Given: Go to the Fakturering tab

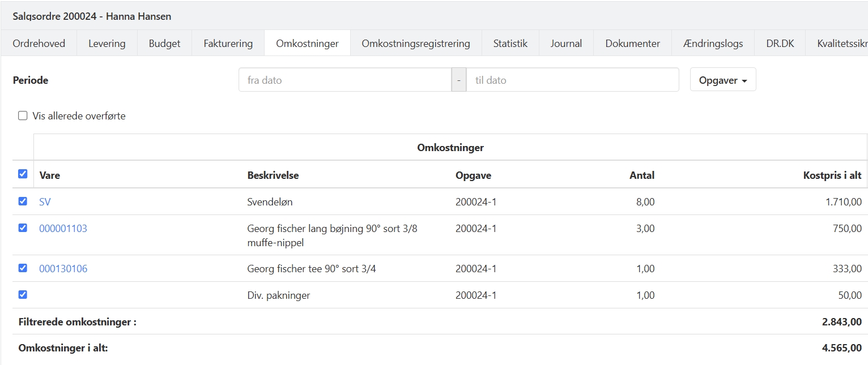Looking at the screenshot, I should tap(228, 44).
